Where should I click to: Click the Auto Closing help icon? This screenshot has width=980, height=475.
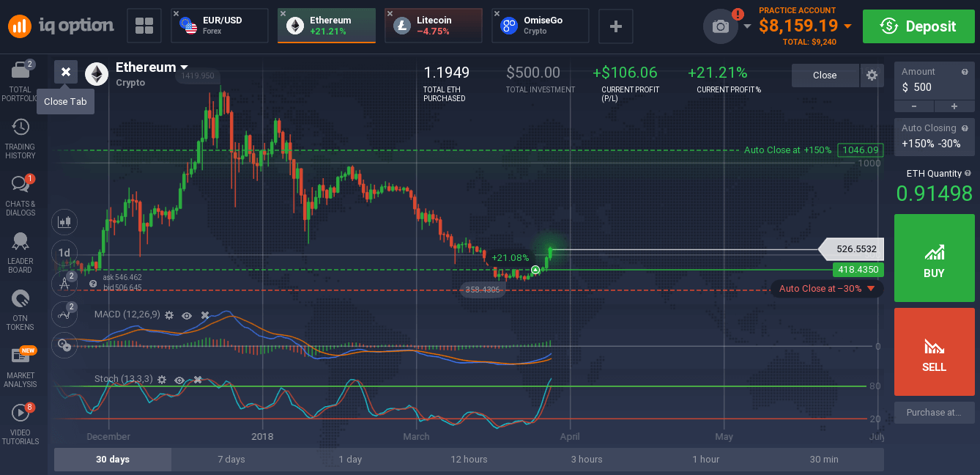965,128
